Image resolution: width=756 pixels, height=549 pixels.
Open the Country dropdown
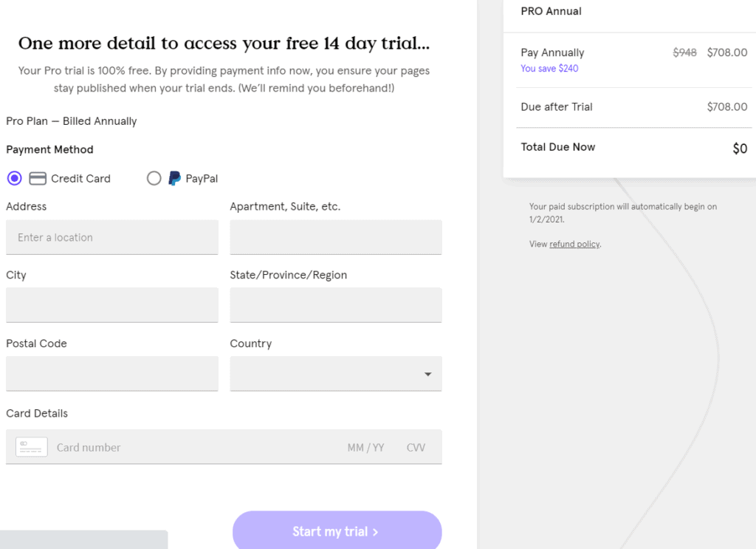point(336,373)
